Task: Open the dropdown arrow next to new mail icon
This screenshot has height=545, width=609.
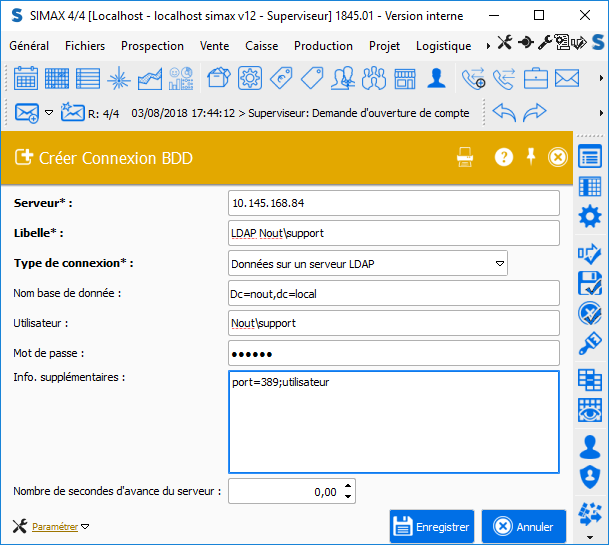Action: [49, 112]
